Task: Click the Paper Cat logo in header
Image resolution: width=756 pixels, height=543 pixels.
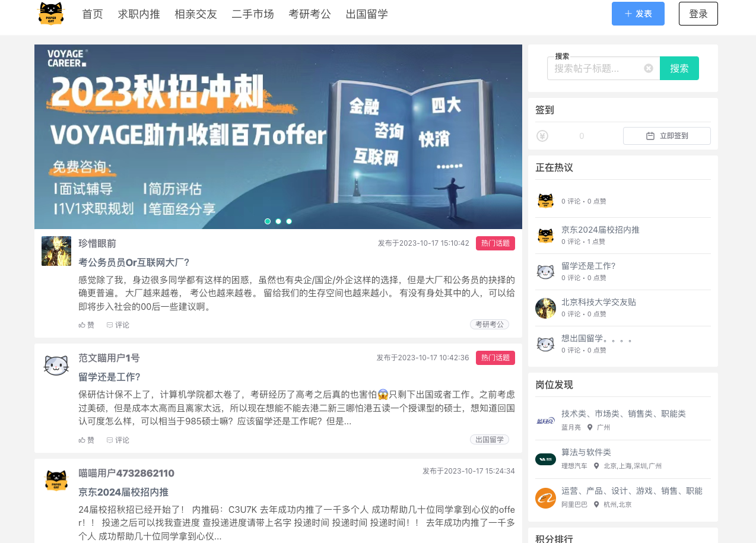Action: [50, 14]
